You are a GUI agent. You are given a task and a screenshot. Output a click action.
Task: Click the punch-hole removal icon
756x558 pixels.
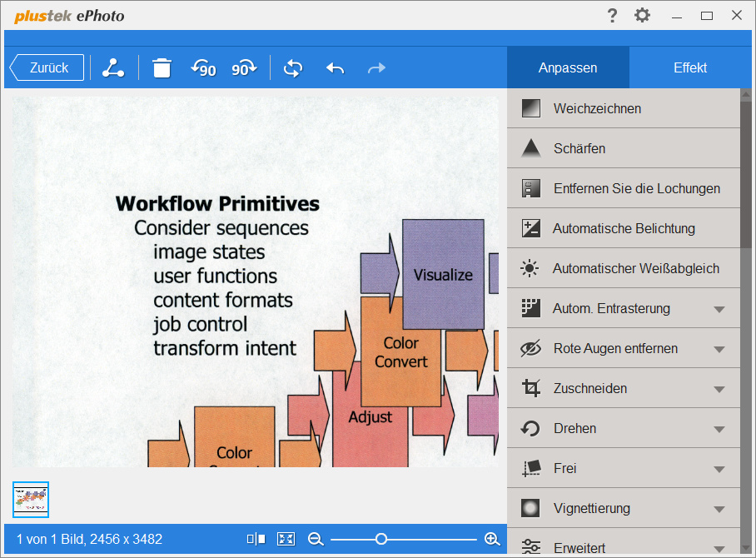[x=531, y=188]
